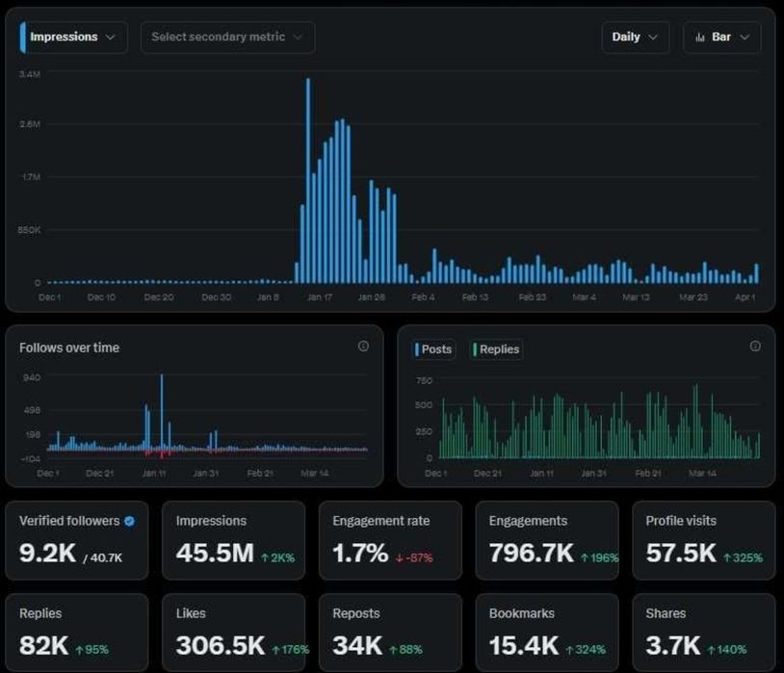
Task: Click the '140%' shares change indicator
Action: click(x=727, y=650)
